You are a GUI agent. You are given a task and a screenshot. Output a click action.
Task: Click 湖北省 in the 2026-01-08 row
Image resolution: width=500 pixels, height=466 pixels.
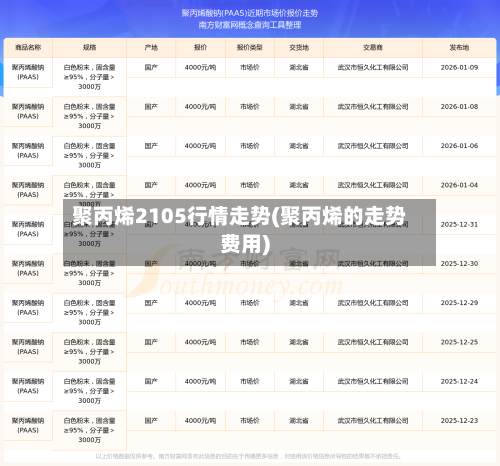coord(299,107)
